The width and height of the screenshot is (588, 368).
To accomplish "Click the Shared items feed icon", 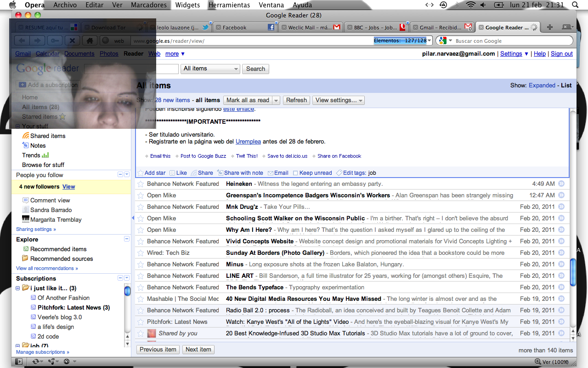I will pos(26,136).
